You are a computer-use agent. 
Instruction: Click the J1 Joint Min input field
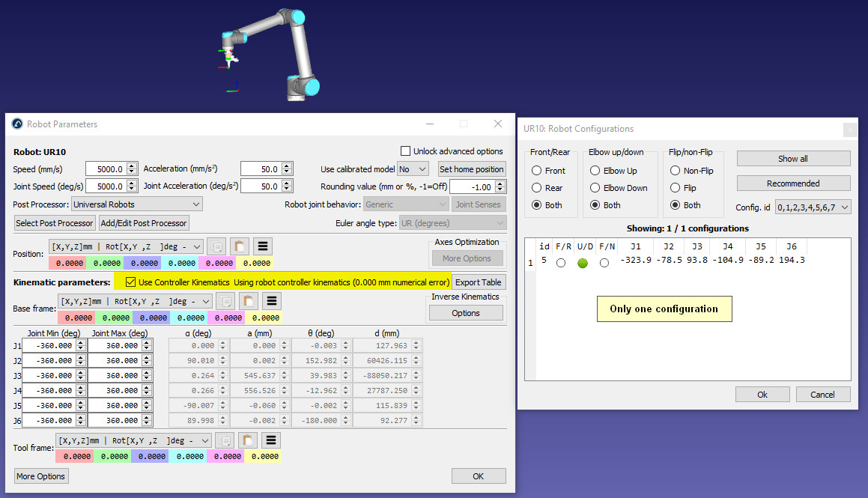click(x=49, y=345)
